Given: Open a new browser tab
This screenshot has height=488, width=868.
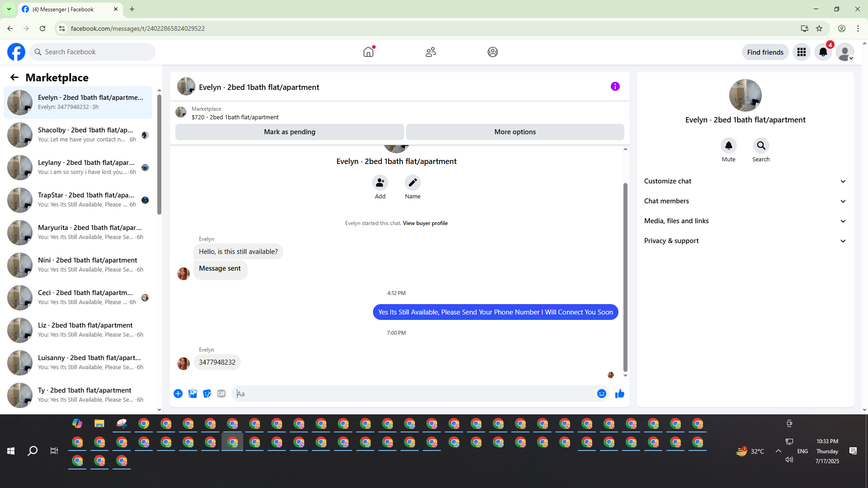Looking at the screenshot, I should pos(132,9).
